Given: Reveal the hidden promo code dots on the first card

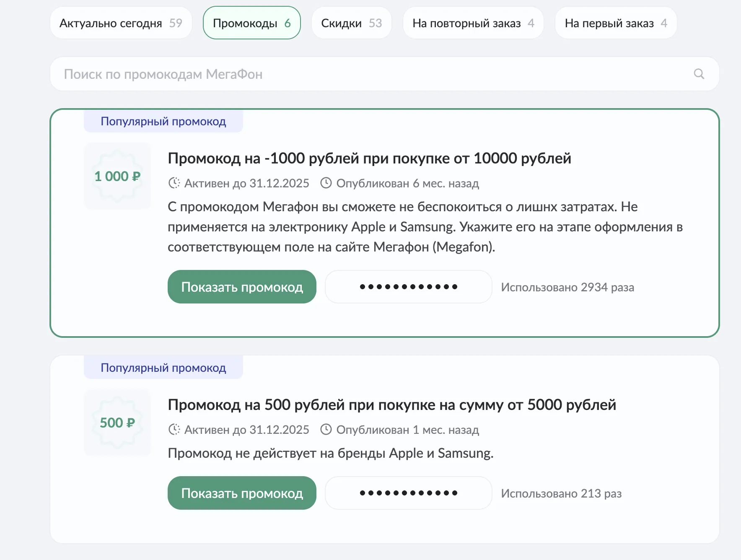Looking at the screenshot, I should tap(408, 287).
